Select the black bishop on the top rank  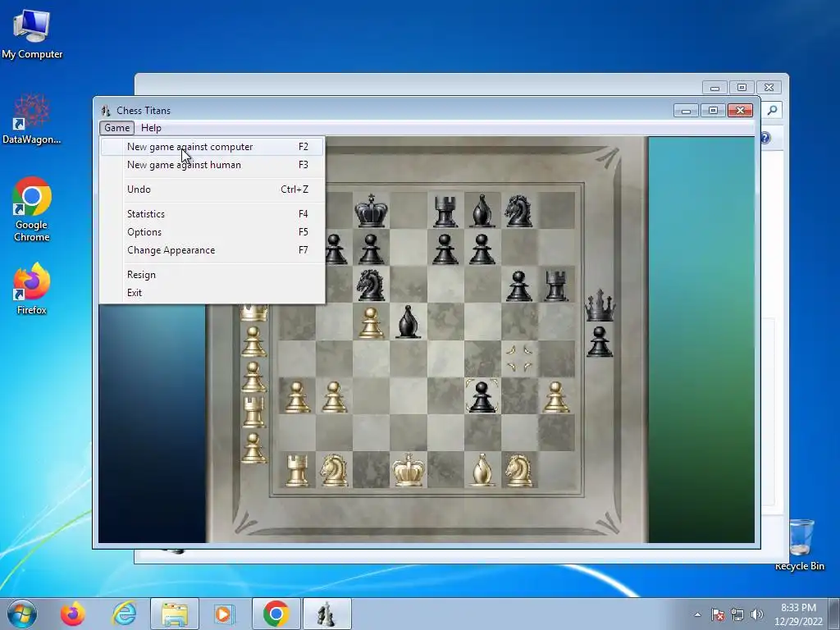(x=482, y=211)
